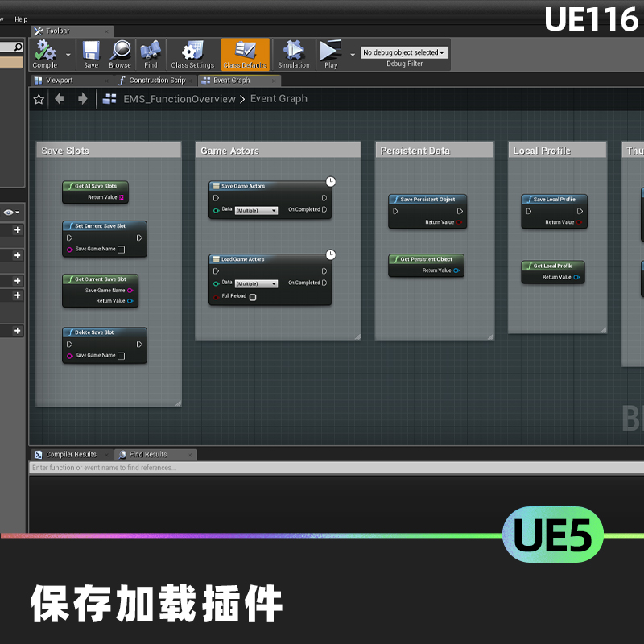Click EMS_FunctionOverview breadcrumb link
Image resolution: width=644 pixels, height=644 pixels.
pyautogui.click(x=180, y=99)
